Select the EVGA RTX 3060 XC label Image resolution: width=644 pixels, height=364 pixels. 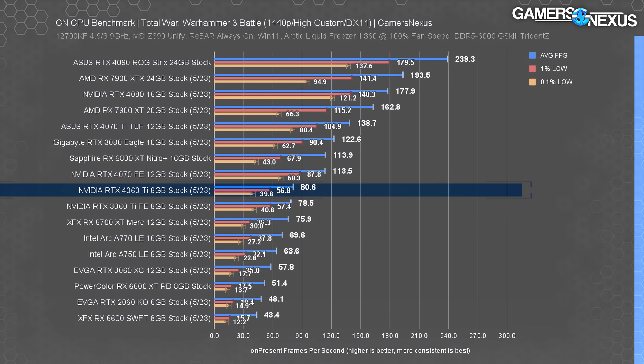(x=143, y=271)
